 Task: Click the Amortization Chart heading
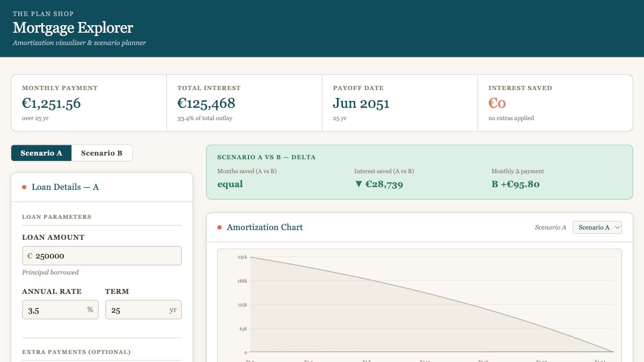click(x=265, y=227)
